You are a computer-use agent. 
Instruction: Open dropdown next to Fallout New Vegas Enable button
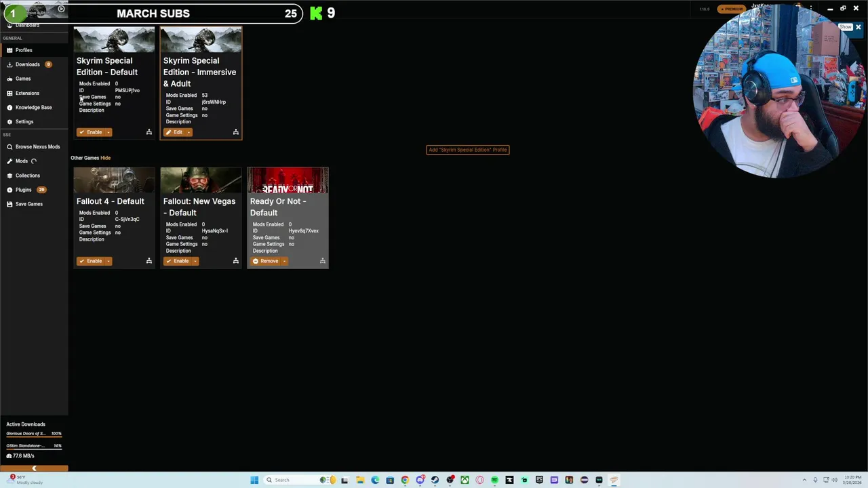pos(195,261)
